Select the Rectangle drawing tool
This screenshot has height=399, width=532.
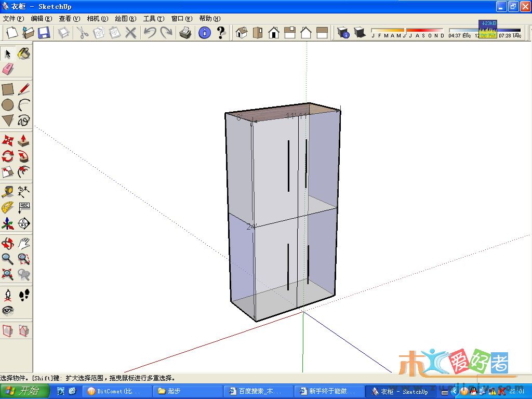coord(8,89)
